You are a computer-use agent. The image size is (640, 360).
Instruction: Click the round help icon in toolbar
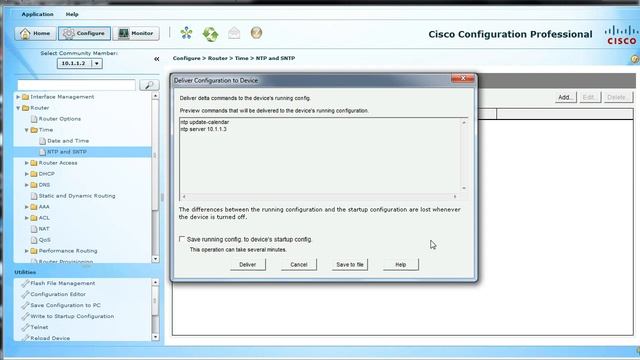pos(256,33)
